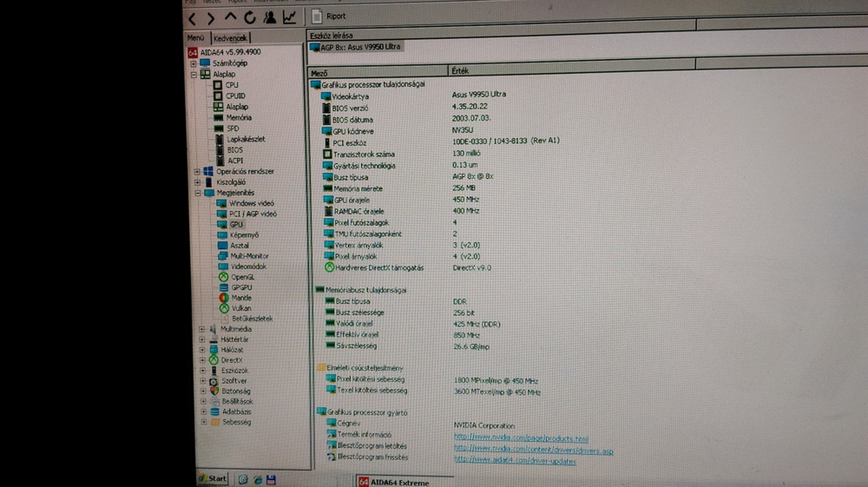This screenshot has height=487, width=868.
Task: Click the PCI / AGP videó icon
Action: pyautogui.click(x=222, y=214)
